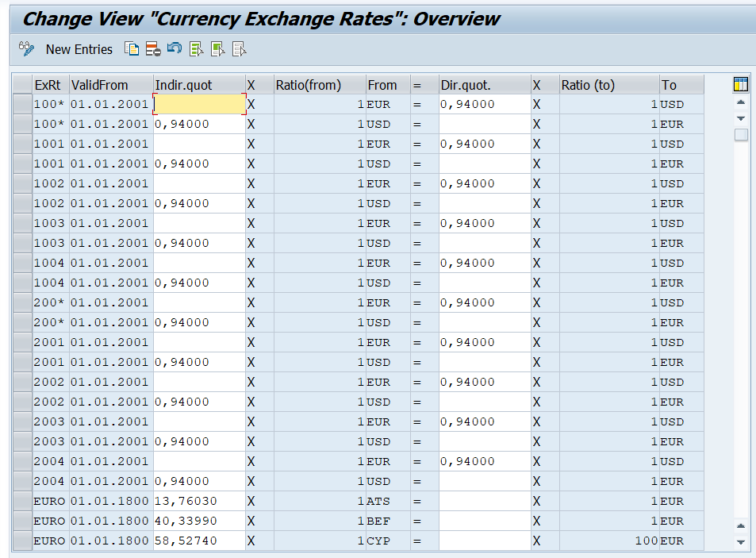Click the Select All icon
756x558 pixels.
(196, 48)
